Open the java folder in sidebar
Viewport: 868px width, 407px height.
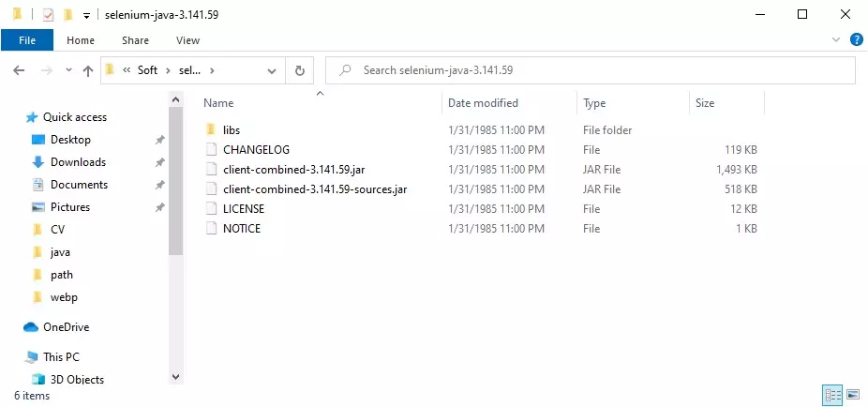[x=60, y=252]
